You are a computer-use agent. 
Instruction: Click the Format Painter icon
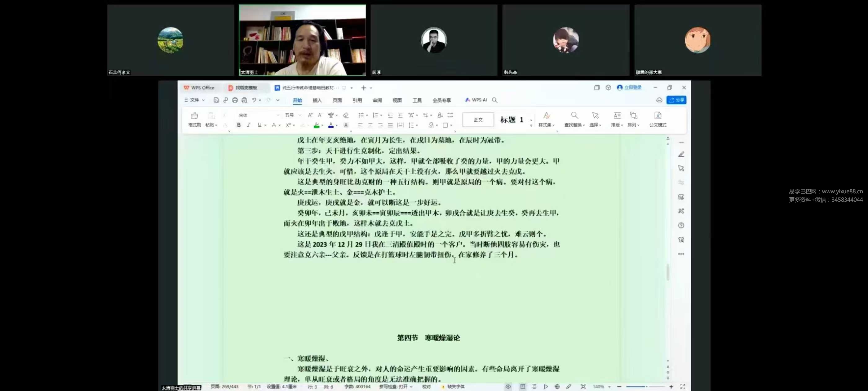pyautogui.click(x=194, y=116)
